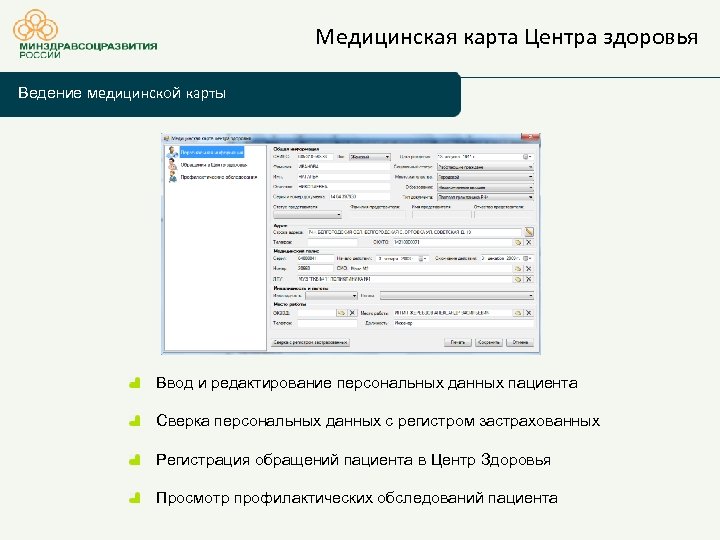
Task: Click the СНИЛС input field
Action: point(315,157)
